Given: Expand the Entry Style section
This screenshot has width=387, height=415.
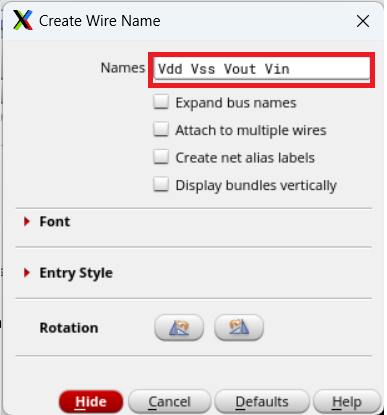Looking at the screenshot, I should tap(27, 273).
